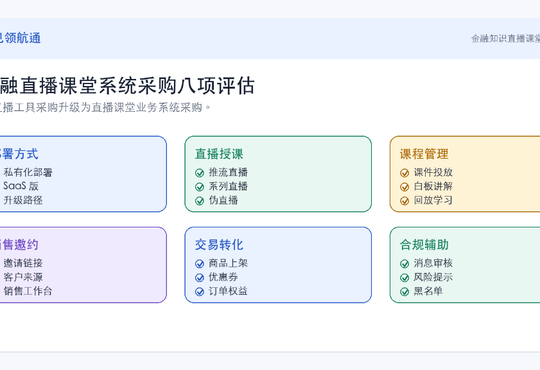Click the SaaS 版 list item

(21, 186)
